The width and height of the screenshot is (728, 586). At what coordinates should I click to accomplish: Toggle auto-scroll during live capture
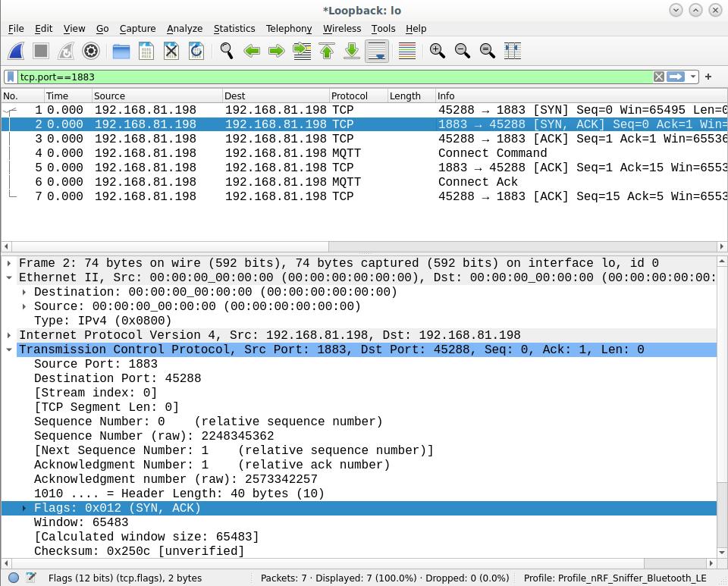pyautogui.click(x=377, y=51)
